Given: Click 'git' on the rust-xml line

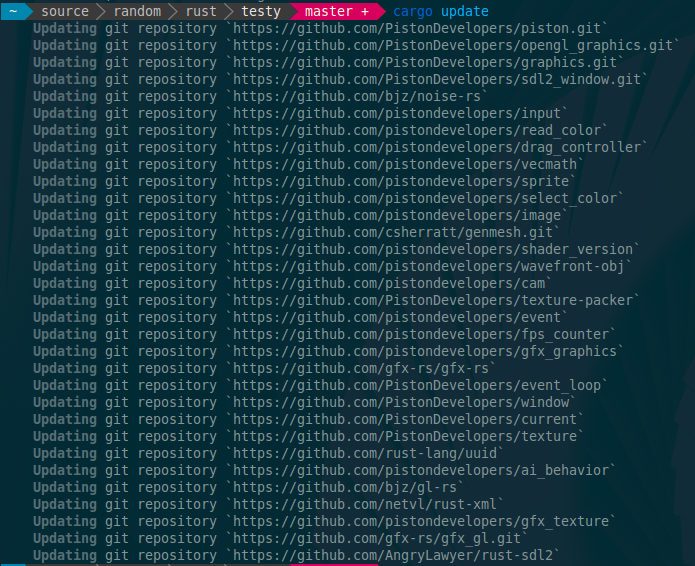Looking at the screenshot, I should pyautogui.click(x=117, y=504).
